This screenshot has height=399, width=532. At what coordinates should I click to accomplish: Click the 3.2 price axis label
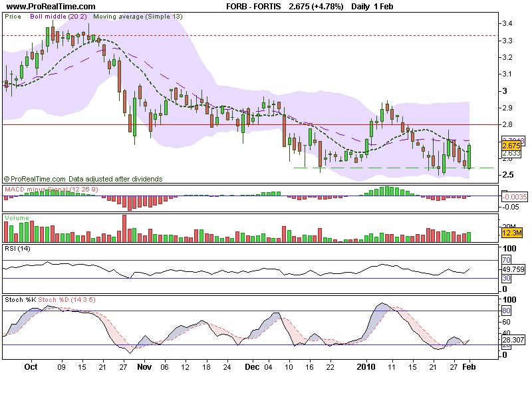point(507,57)
